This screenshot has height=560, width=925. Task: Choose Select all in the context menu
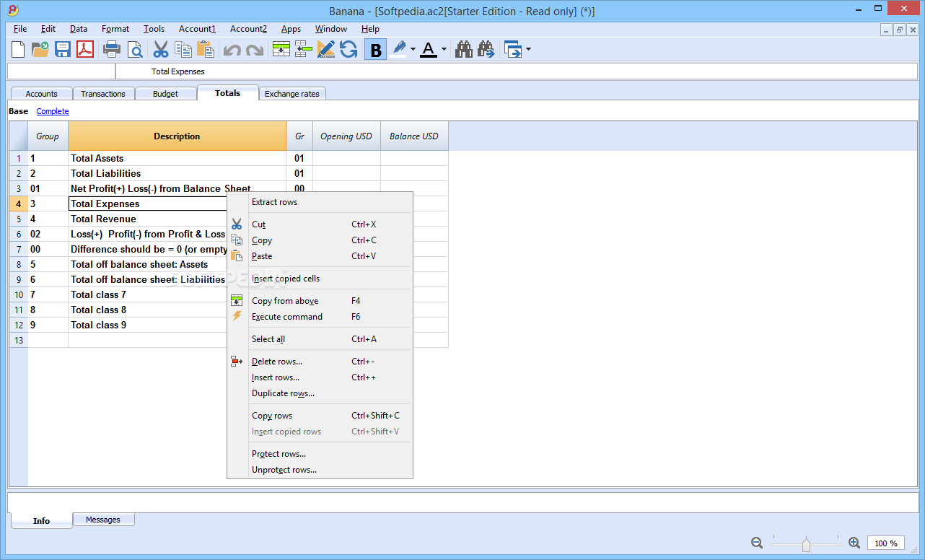tap(320, 339)
